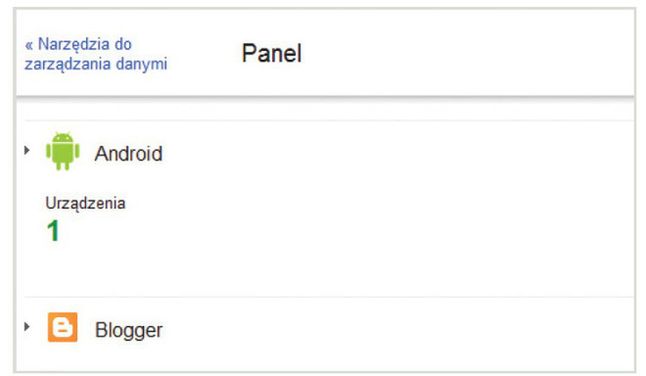Go back to Narzędzia do zarządzania danymi
Image resolution: width=646 pixels, height=376 pixels.
(x=96, y=54)
